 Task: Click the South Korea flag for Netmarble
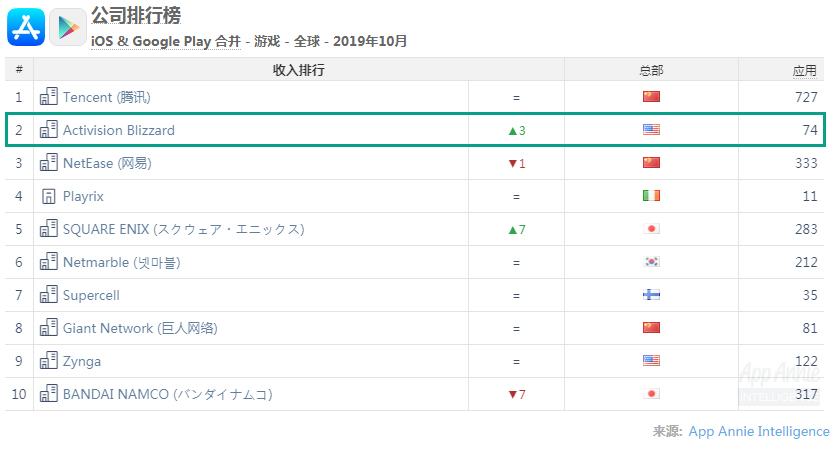(651, 261)
